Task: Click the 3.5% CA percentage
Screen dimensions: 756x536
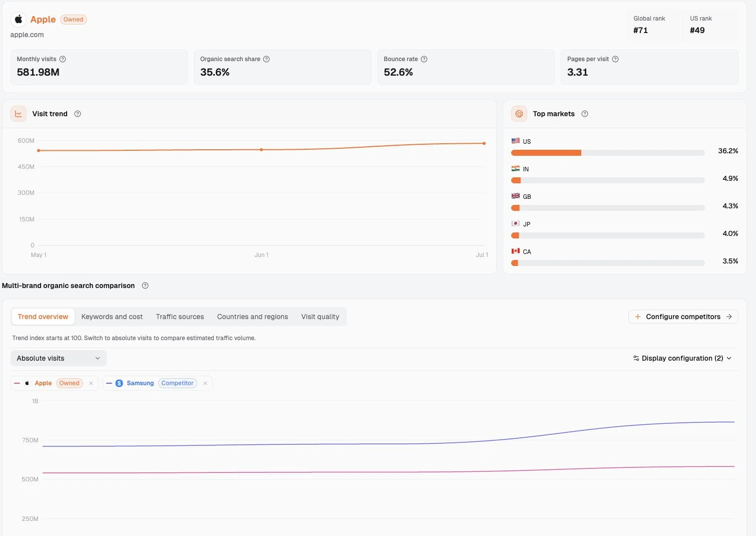Action: coord(730,261)
